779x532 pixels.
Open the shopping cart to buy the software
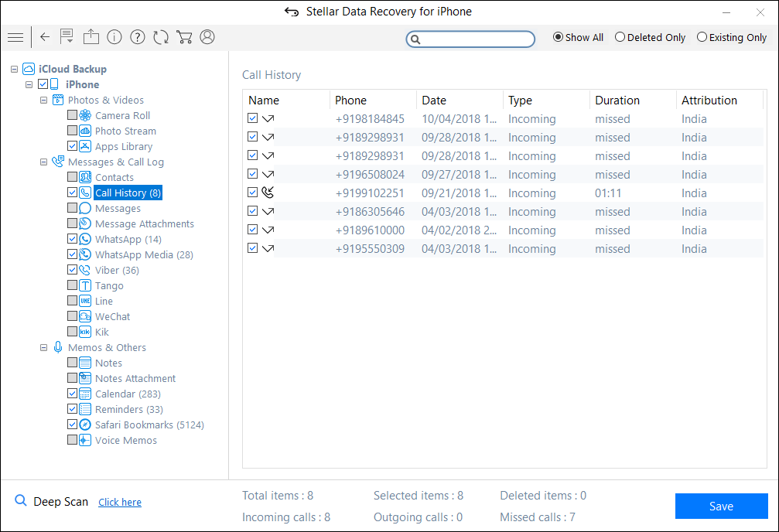pos(183,36)
